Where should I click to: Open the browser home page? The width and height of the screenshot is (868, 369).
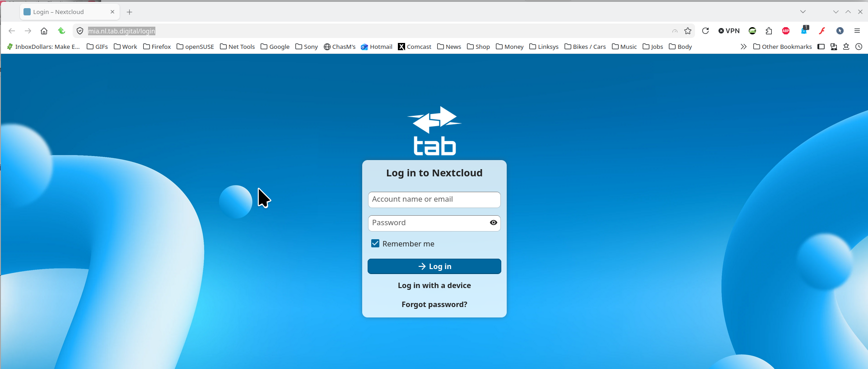point(44,31)
